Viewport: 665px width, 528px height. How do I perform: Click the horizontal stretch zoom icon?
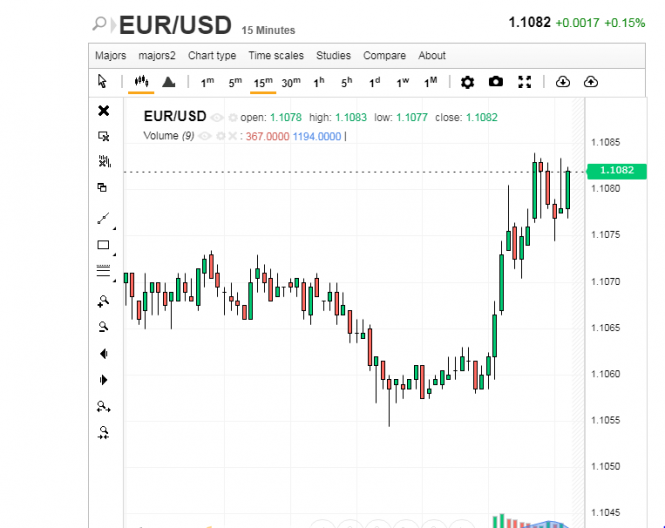click(x=103, y=407)
